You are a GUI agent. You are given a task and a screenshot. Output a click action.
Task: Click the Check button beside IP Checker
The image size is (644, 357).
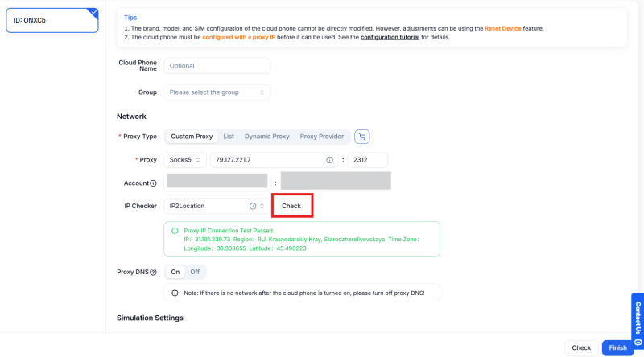291,206
